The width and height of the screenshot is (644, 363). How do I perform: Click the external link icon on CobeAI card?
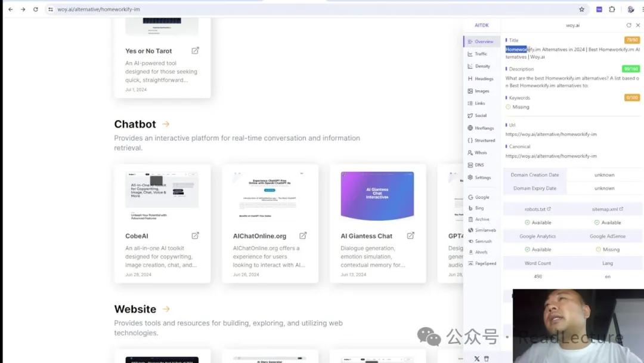click(195, 236)
